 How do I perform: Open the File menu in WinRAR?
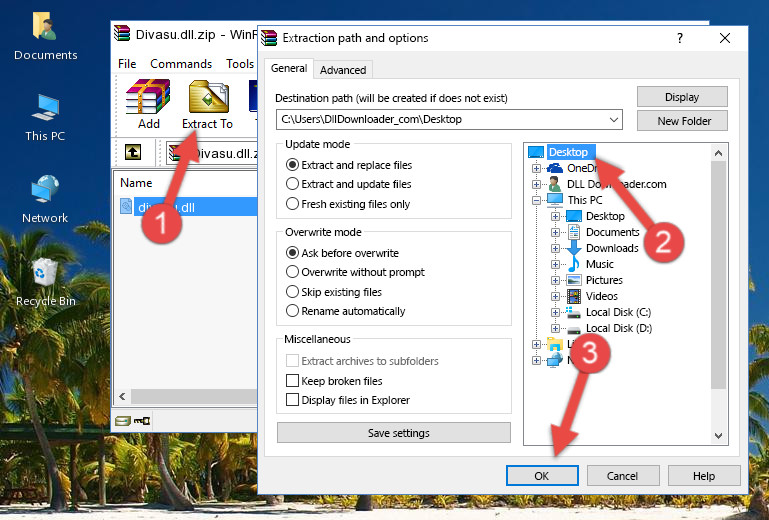coord(127,64)
